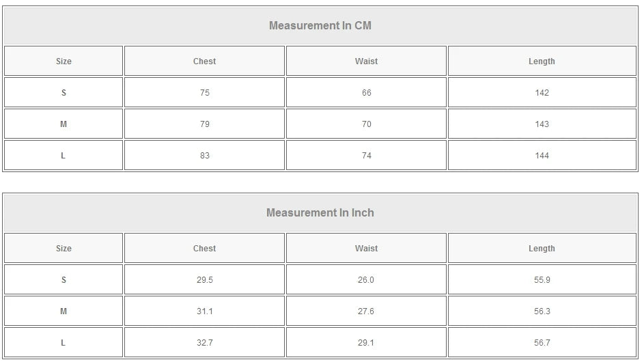Select the waist value 29.1 cell

pyautogui.click(x=366, y=343)
